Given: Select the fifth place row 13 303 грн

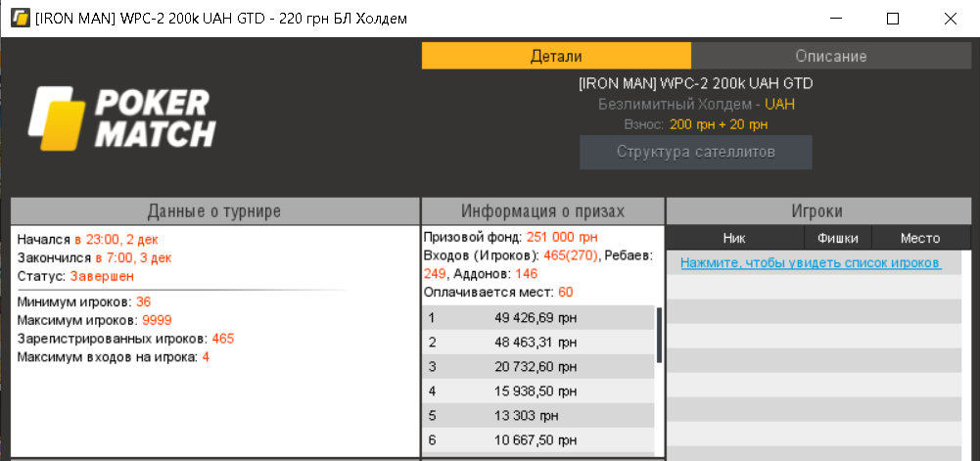Looking at the screenshot, I should tap(538, 416).
